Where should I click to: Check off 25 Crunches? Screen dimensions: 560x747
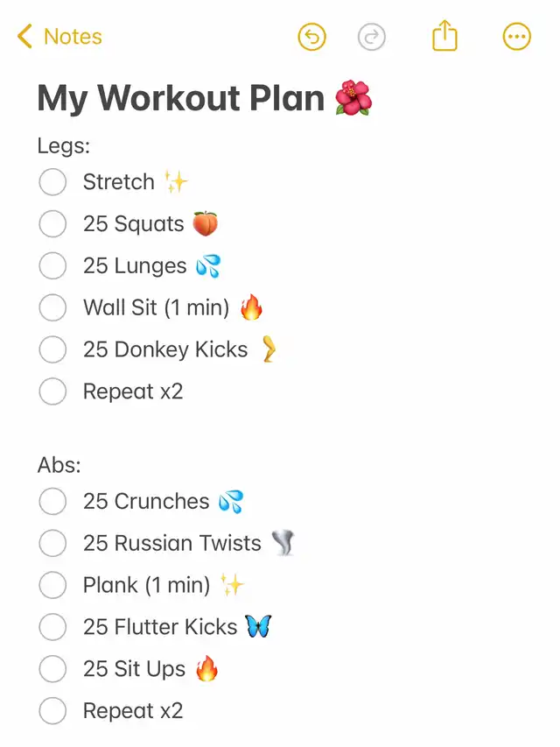pos(52,501)
